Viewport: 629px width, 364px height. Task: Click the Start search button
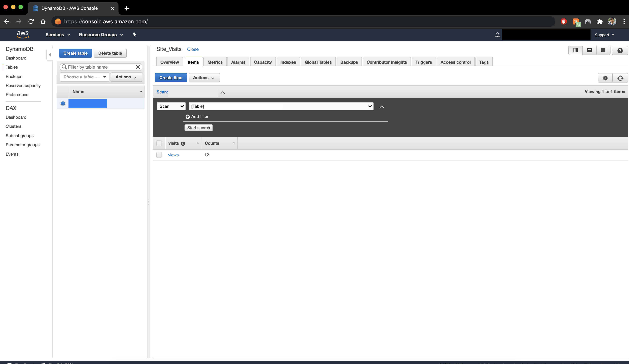point(198,128)
